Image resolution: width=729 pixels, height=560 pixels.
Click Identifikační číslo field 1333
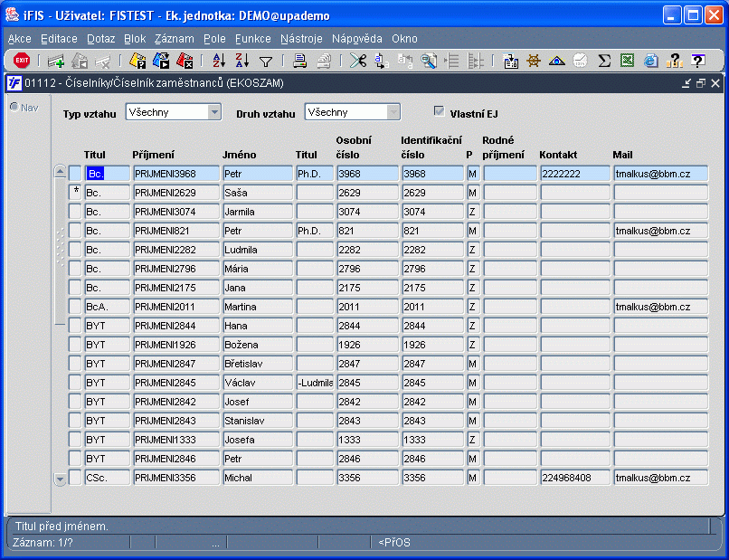click(433, 440)
